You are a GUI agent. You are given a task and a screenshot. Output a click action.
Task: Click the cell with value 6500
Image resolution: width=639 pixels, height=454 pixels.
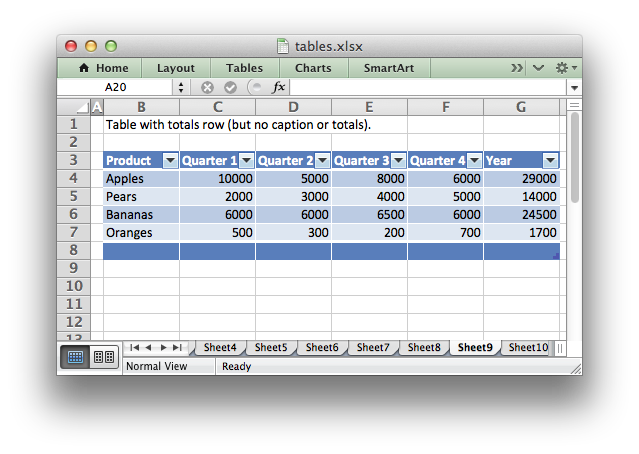pyautogui.click(x=369, y=214)
